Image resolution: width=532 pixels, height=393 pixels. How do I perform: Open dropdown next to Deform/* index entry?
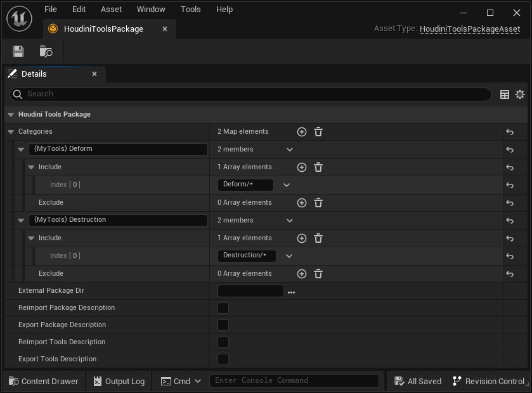click(x=287, y=185)
